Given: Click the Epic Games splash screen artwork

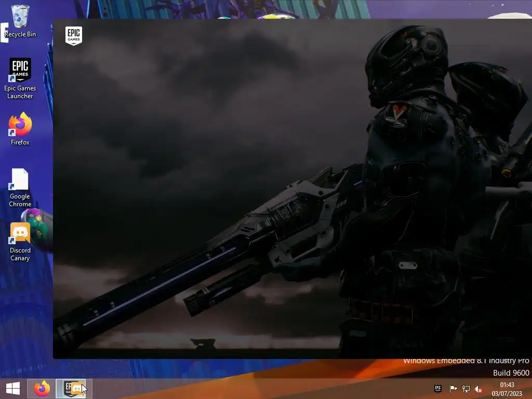Looking at the screenshot, I should (292, 189).
